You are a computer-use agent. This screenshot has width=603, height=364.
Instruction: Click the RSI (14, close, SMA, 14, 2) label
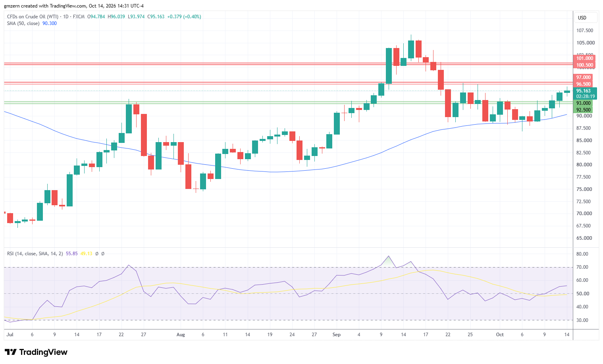[35, 254]
